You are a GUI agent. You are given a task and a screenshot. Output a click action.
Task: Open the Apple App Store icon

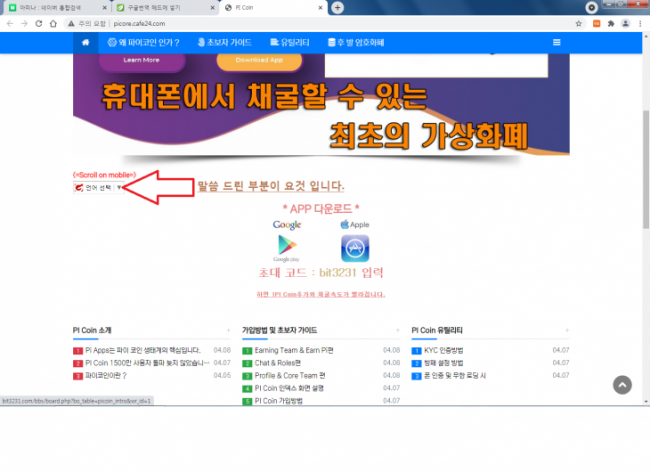[x=355, y=248]
